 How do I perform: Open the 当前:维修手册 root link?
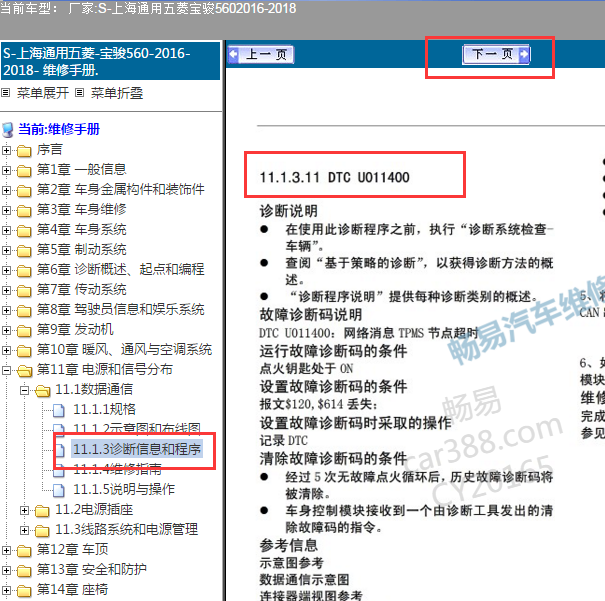[59, 129]
